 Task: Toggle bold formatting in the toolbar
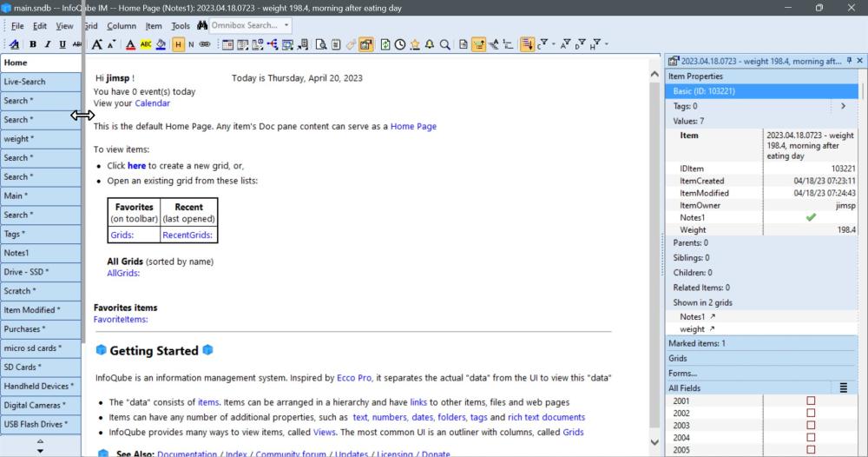pyautogui.click(x=33, y=44)
